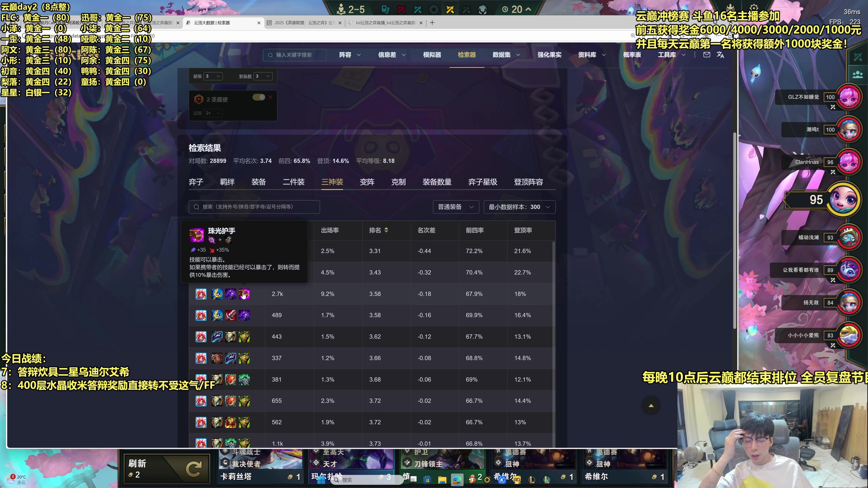
Task: Click the mail envelope icon in navbar
Action: [707, 54]
